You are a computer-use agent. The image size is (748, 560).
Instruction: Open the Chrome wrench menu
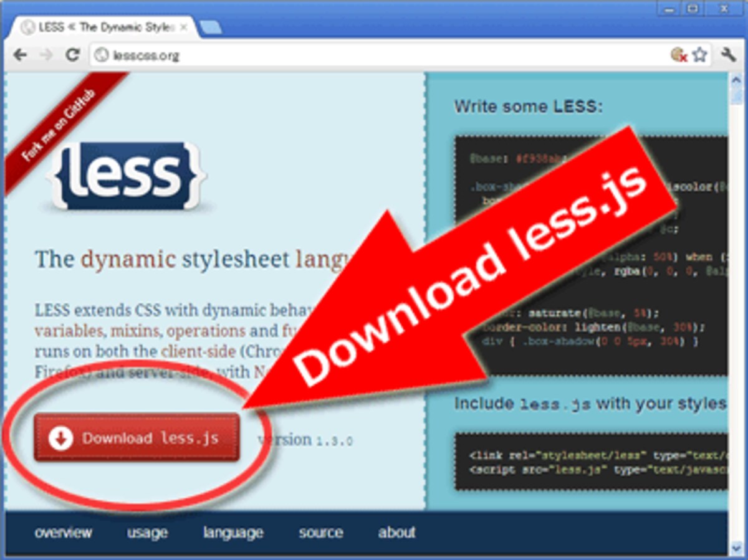[x=728, y=55]
